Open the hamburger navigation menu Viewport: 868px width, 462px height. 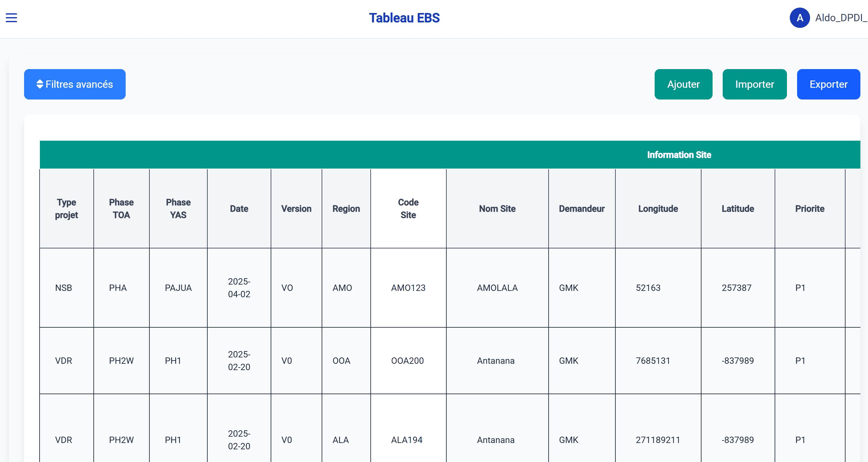(11, 18)
